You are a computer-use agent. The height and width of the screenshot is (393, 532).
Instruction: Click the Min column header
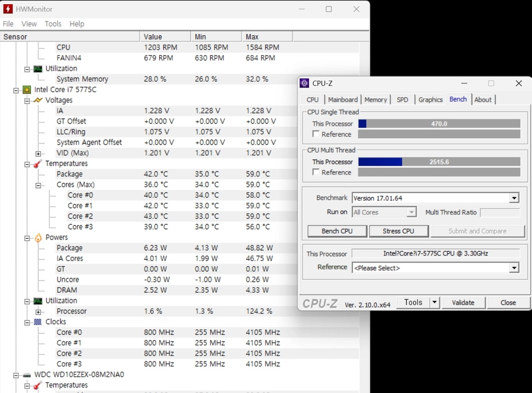216,36
